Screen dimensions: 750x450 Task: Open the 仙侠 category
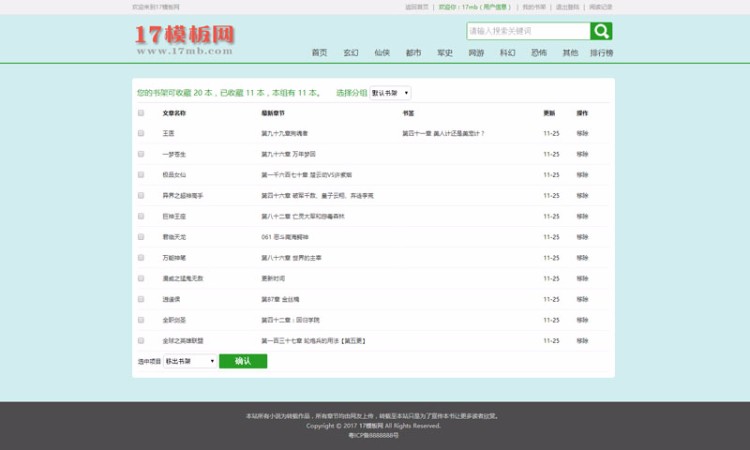[382, 53]
